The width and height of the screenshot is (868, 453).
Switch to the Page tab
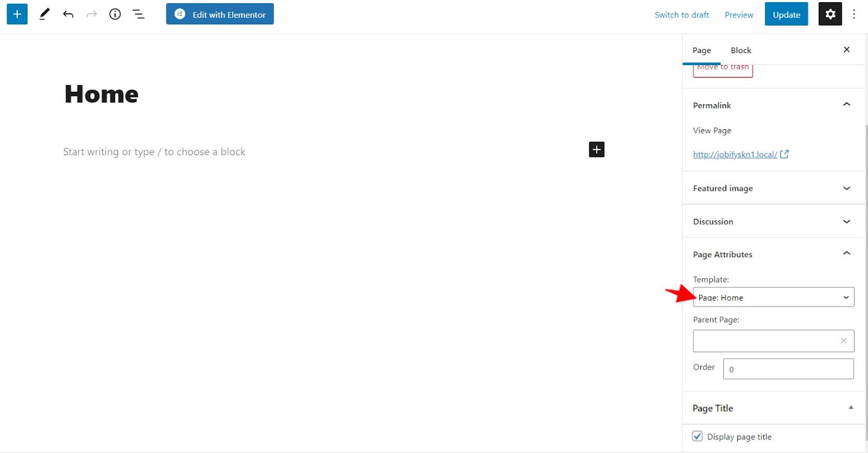click(x=701, y=50)
